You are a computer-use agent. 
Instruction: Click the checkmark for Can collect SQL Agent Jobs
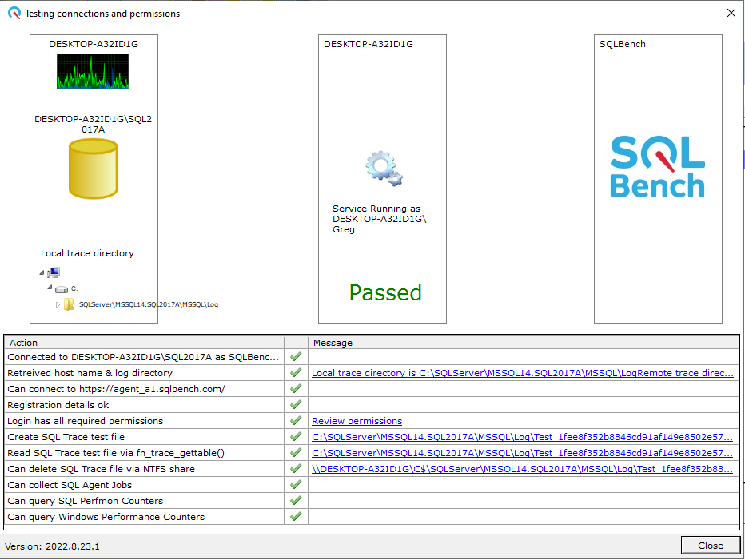coord(296,485)
